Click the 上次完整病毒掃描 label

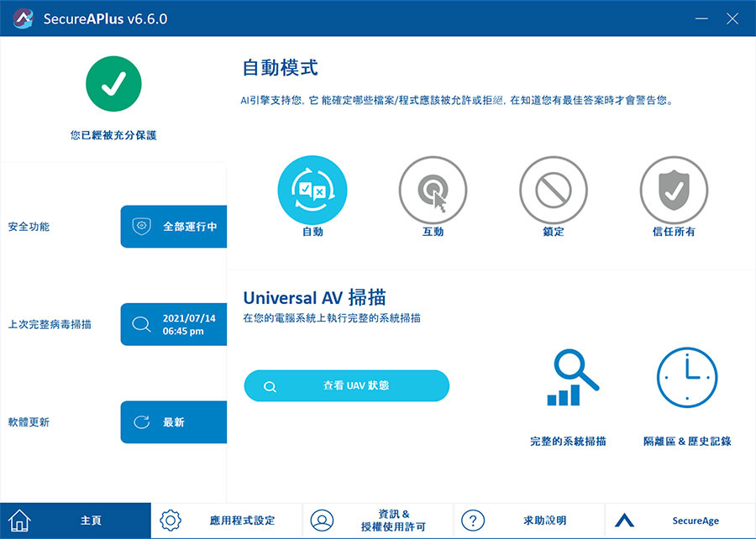click(50, 324)
